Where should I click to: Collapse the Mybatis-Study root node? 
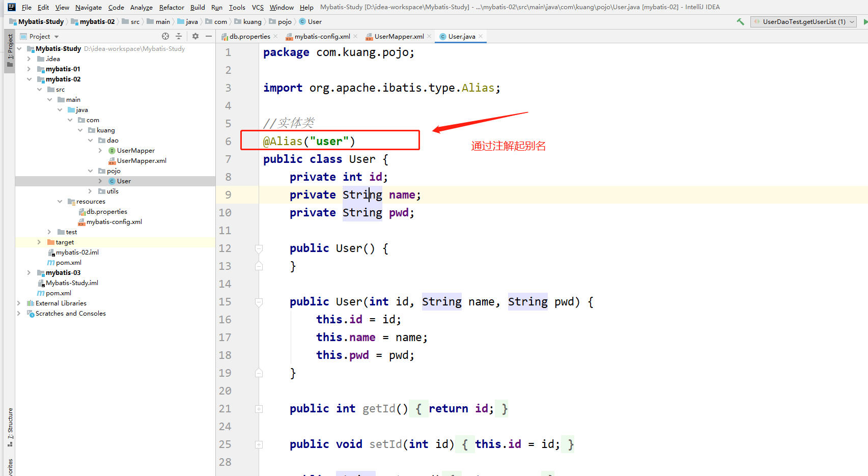click(x=19, y=49)
